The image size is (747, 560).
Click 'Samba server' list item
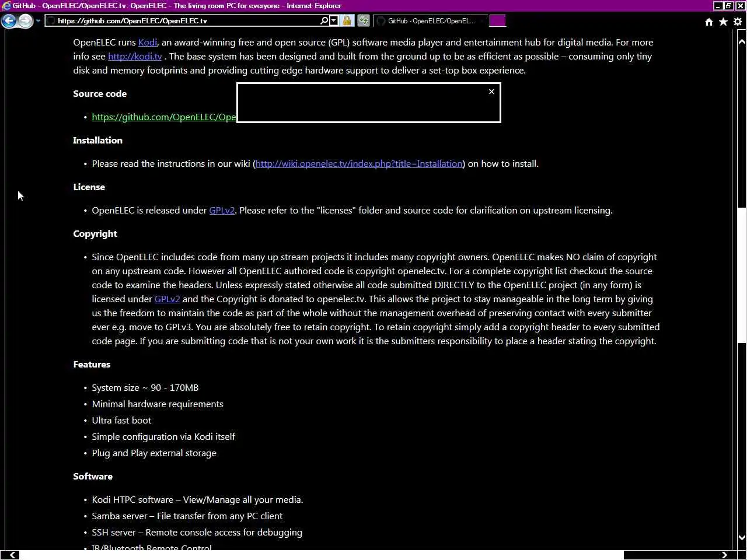pos(187,516)
